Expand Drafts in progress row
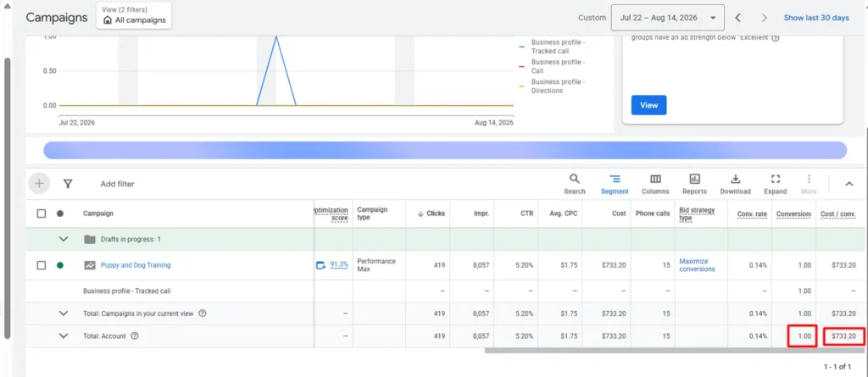The height and width of the screenshot is (377, 868). tap(64, 239)
